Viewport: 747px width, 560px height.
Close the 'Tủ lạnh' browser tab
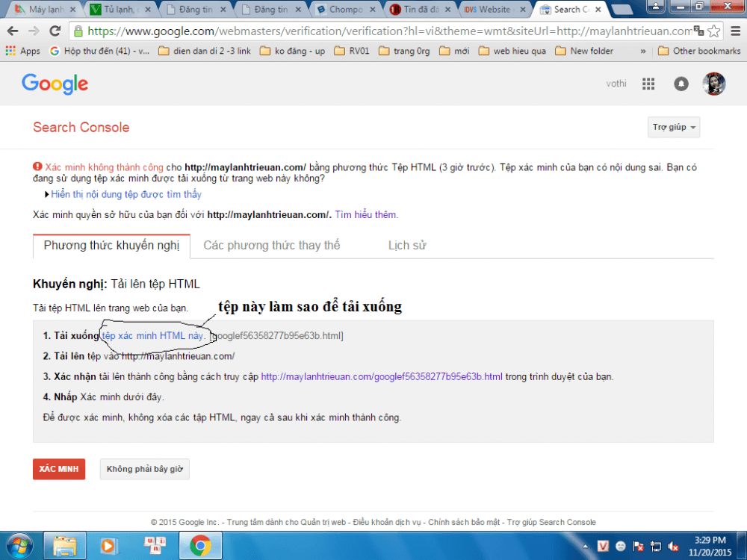click(148, 10)
